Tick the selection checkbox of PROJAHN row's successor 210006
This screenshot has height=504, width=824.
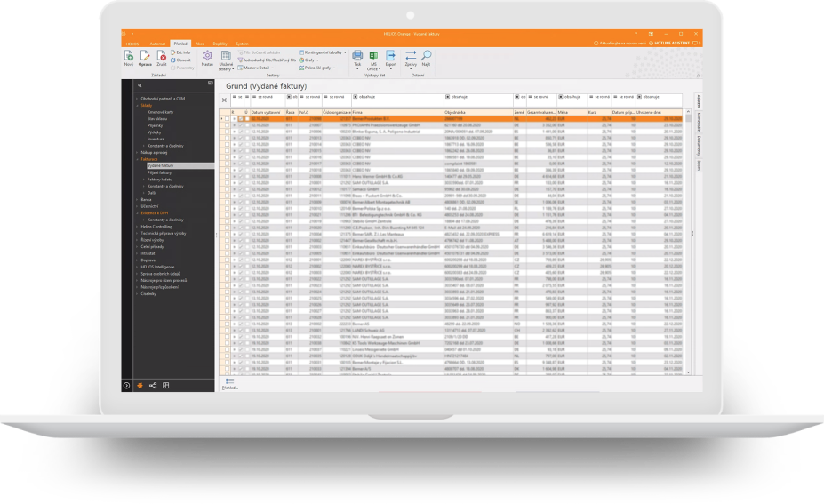[227, 132]
